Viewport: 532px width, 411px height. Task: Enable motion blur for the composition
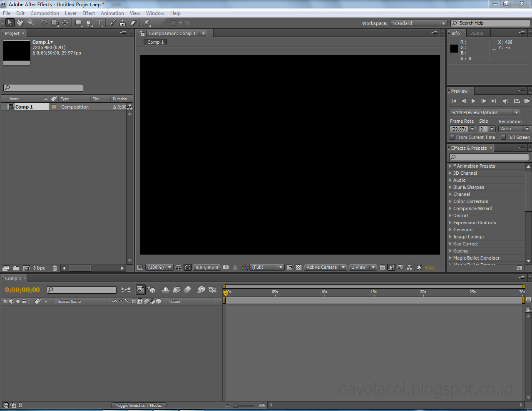click(x=187, y=290)
